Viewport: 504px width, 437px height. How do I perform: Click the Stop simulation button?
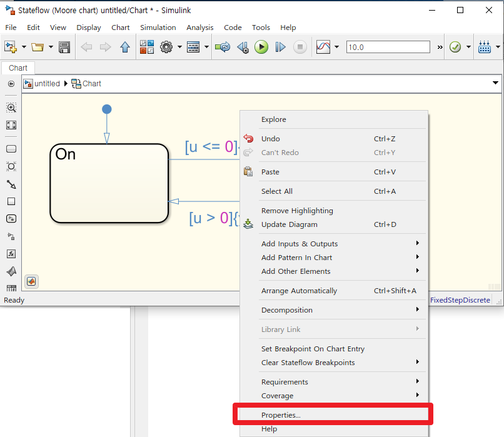[x=300, y=48]
